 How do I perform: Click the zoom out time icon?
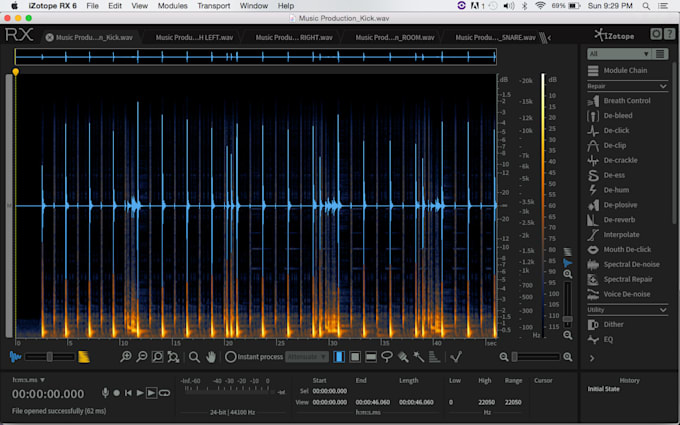click(141, 357)
